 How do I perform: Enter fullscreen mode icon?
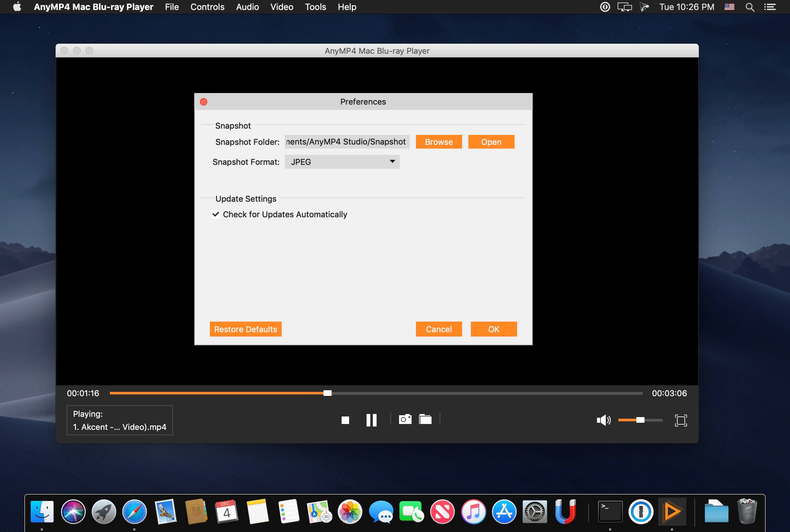[x=680, y=420]
